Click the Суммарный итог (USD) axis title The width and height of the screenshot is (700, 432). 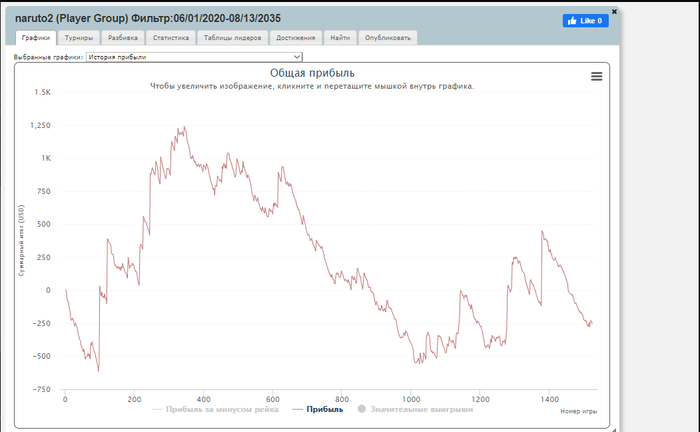[21, 240]
